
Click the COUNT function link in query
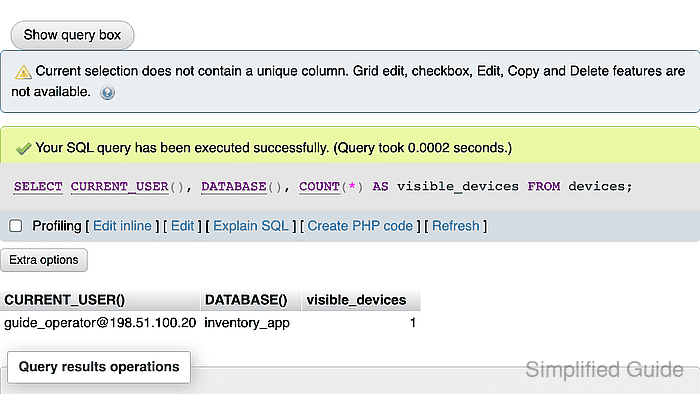[320, 187]
